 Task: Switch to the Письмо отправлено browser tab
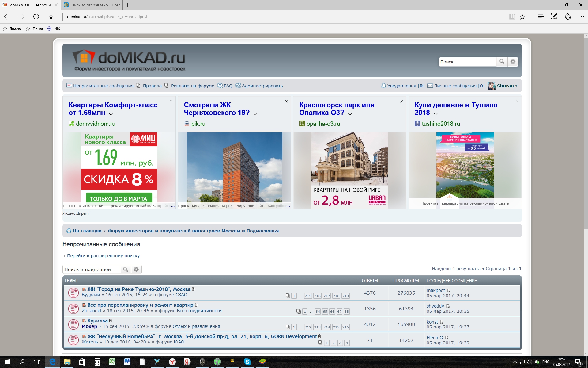pos(92,5)
